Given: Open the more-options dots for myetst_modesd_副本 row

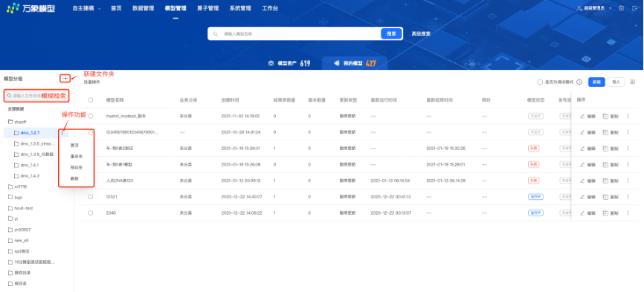Looking at the screenshot, I should [628, 116].
